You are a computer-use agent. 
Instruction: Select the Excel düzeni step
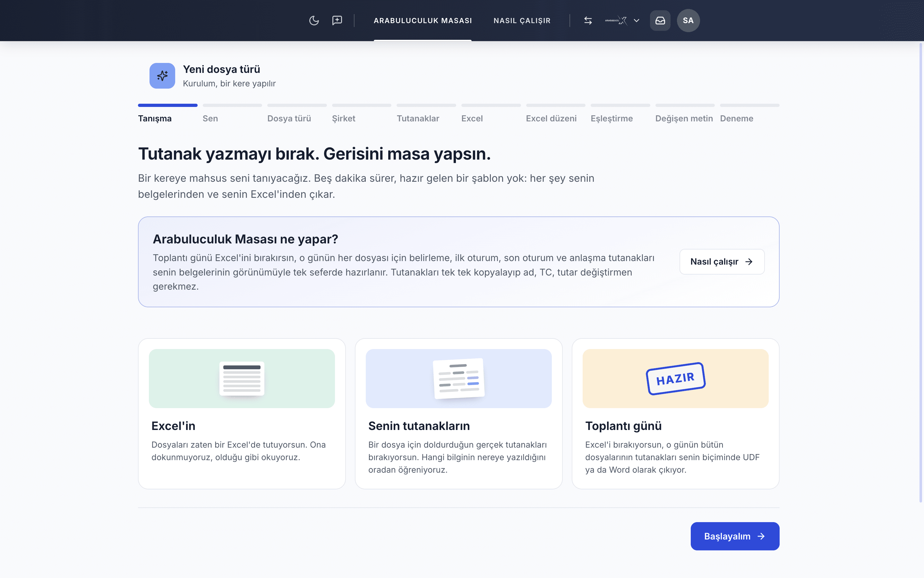[551, 118]
